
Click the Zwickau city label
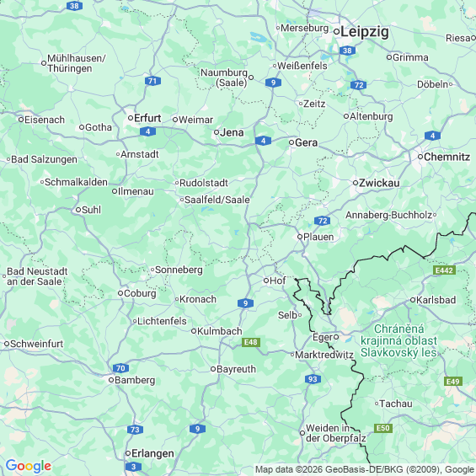pos(379,183)
